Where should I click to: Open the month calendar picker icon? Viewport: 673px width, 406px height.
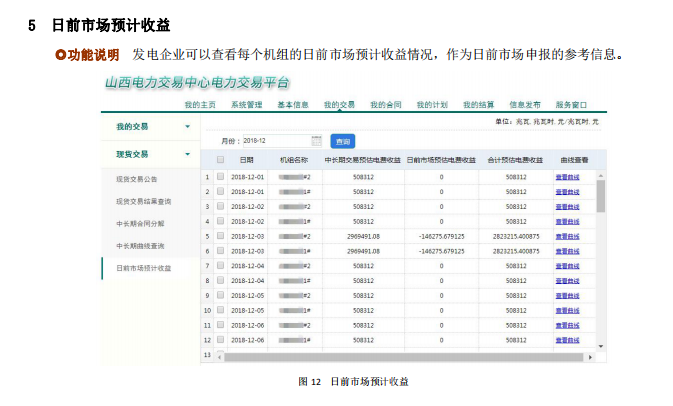pos(317,141)
